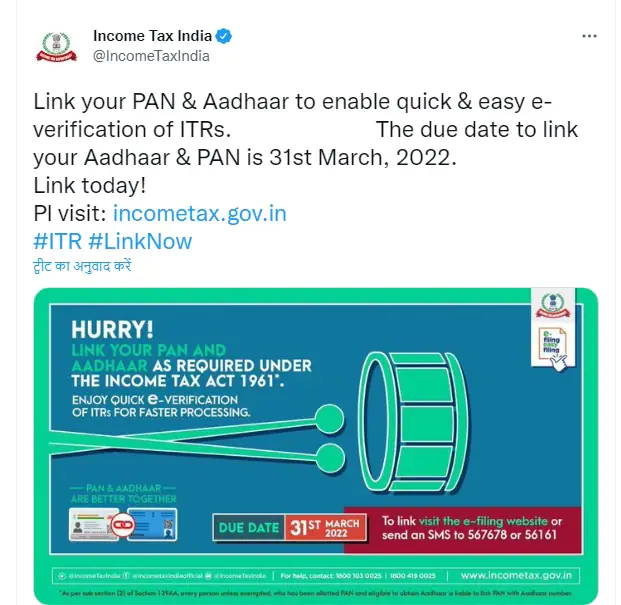Viewport: 621px width, 605px height.
Task: Click the Hindi translate tweet link
Action: [82, 266]
